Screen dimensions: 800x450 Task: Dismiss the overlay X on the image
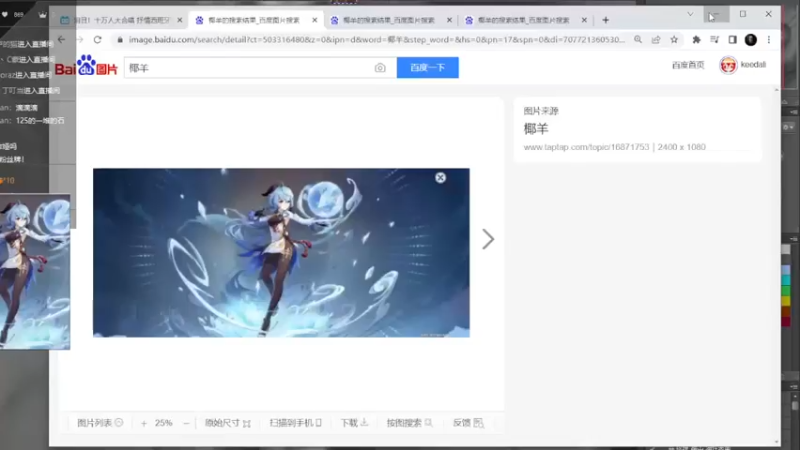pyautogui.click(x=440, y=178)
